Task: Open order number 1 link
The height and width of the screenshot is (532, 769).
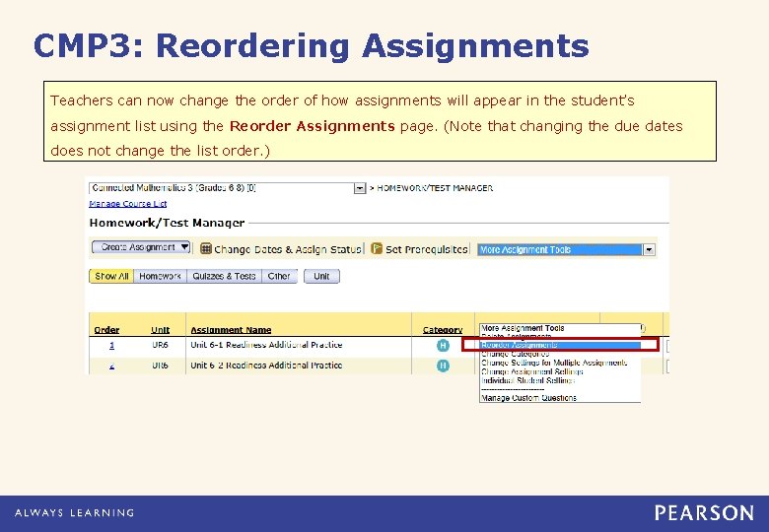Action: tap(111, 346)
